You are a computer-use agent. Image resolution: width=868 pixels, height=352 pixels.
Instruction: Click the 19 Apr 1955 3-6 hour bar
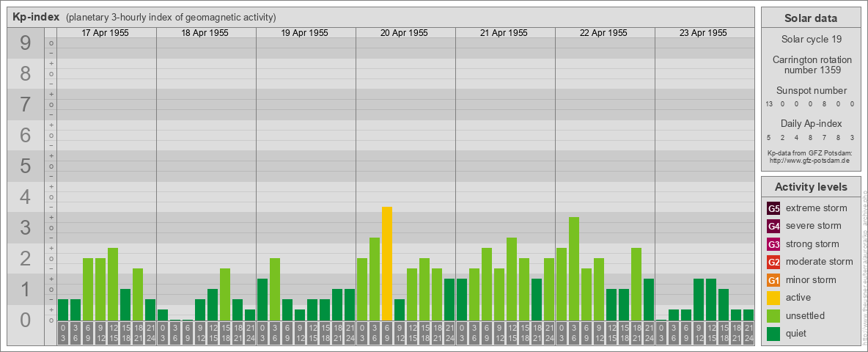[x=275, y=290]
